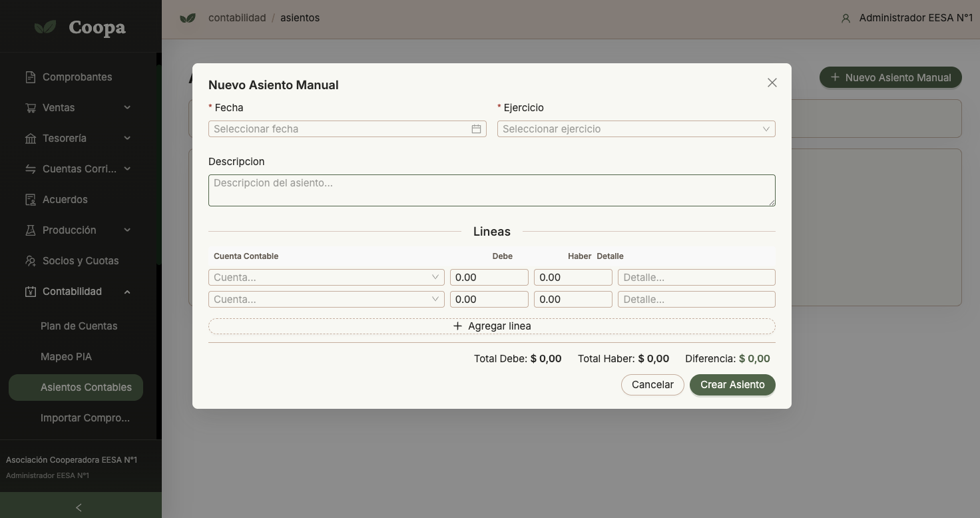Open Mapeo PIA menu item

pyautogui.click(x=66, y=357)
